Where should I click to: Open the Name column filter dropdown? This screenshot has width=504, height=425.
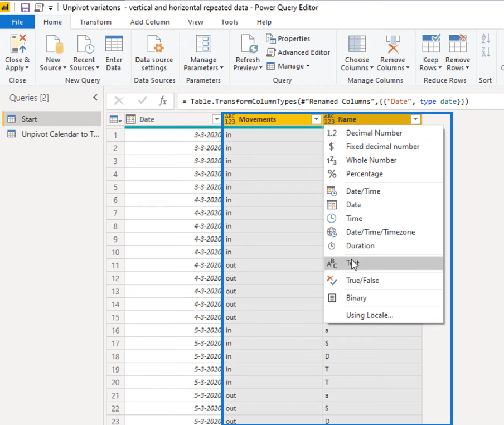click(415, 119)
